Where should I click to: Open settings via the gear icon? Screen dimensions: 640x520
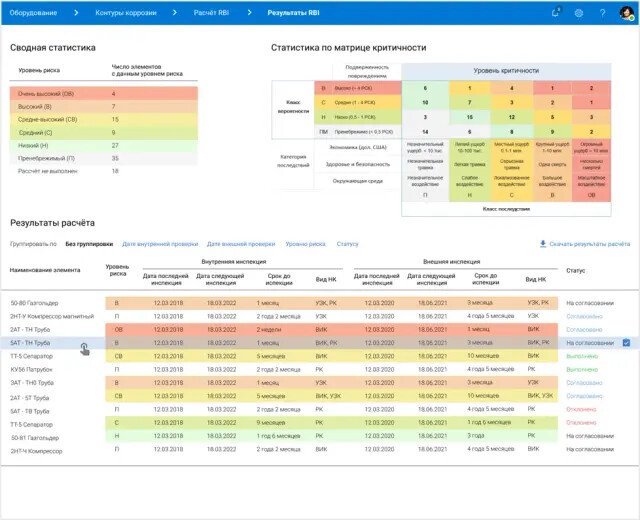point(579,13)
